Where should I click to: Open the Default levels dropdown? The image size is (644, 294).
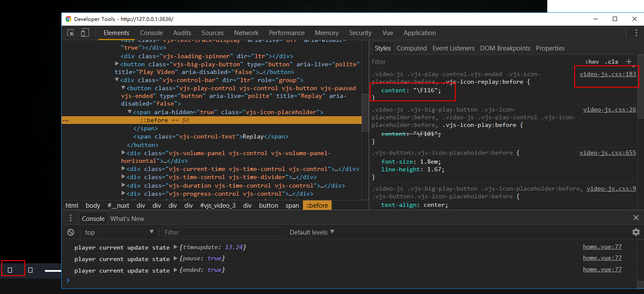click(x=312, y=232)
